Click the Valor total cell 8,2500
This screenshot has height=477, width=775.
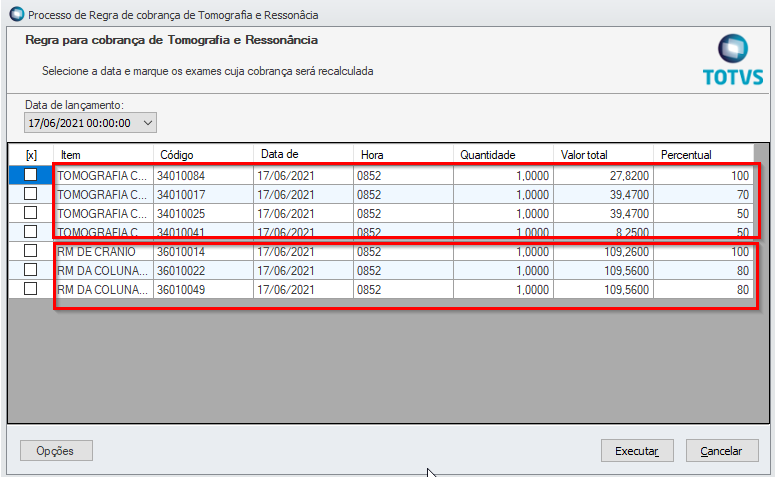pos(603,232)
